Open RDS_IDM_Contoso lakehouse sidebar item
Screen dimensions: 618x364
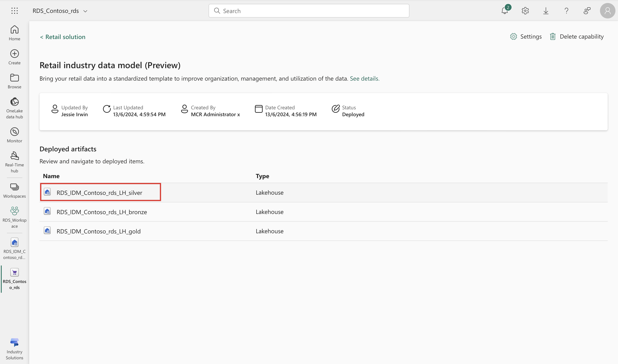pos(15,249)
